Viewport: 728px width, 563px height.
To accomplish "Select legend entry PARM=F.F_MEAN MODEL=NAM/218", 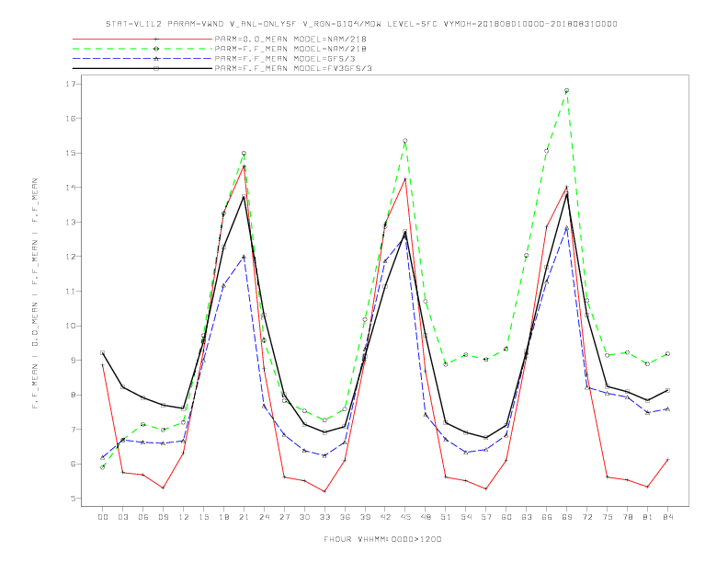I will [x=290, y=49].
